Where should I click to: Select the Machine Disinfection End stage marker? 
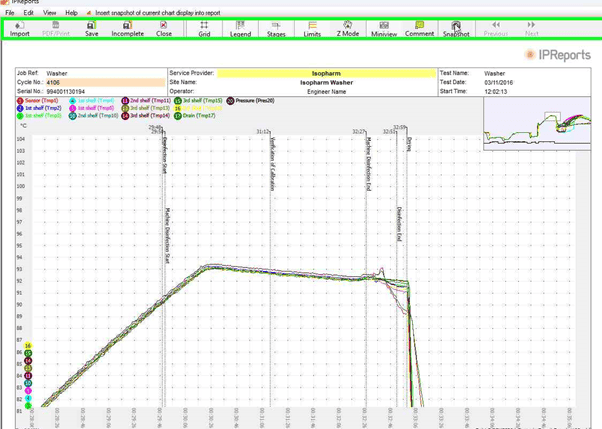(x=369, y=164)
